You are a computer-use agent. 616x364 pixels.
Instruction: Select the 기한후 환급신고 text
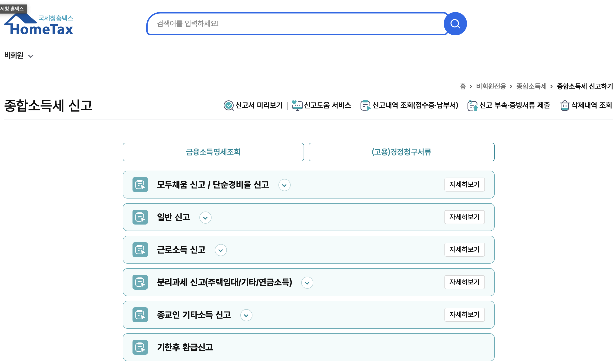tap(185, 347)
